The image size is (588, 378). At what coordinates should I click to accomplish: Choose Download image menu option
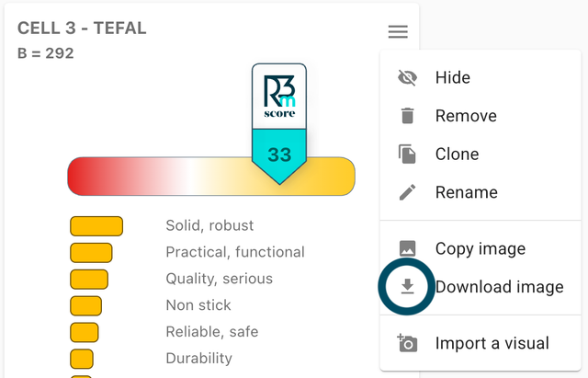tap(499, 287)
